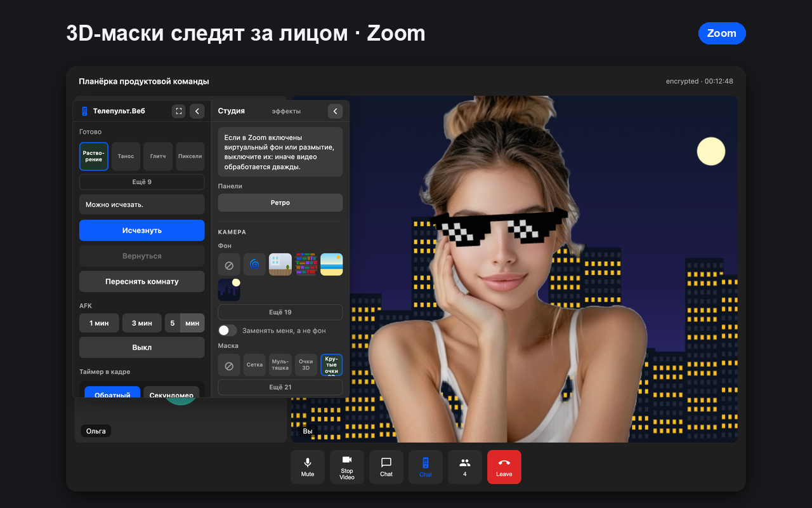
Task: Click the custom AFK minutes field
Action: click(173, 323)
